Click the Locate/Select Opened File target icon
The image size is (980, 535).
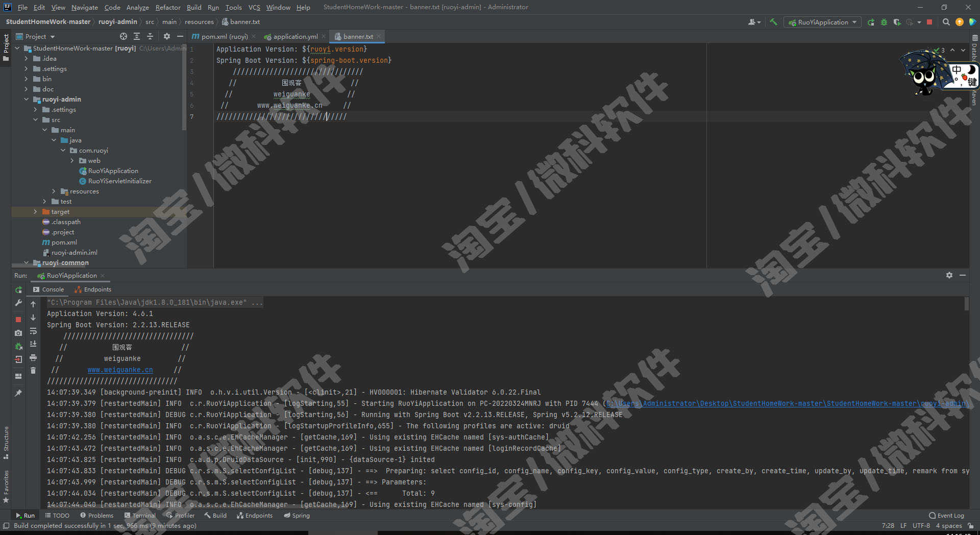point(124,36)
